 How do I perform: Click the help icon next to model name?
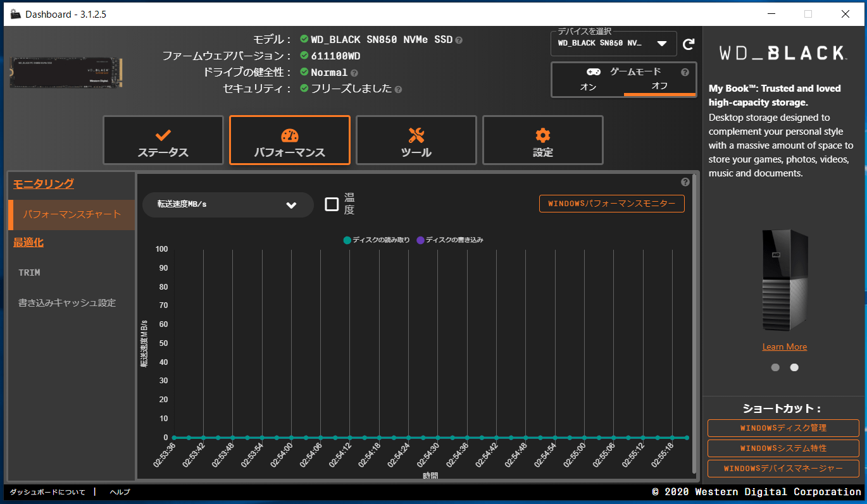(x=459, y=40)
